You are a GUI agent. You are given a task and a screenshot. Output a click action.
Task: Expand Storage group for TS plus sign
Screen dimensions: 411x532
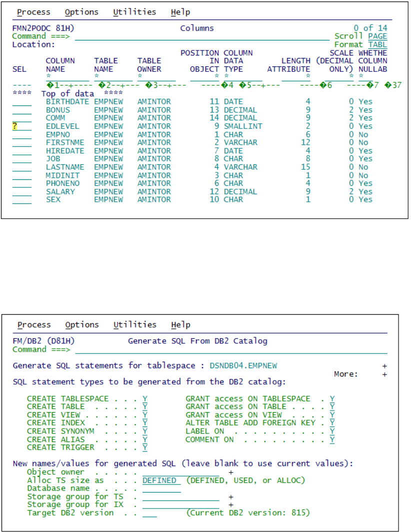click(x=231, y=497)
